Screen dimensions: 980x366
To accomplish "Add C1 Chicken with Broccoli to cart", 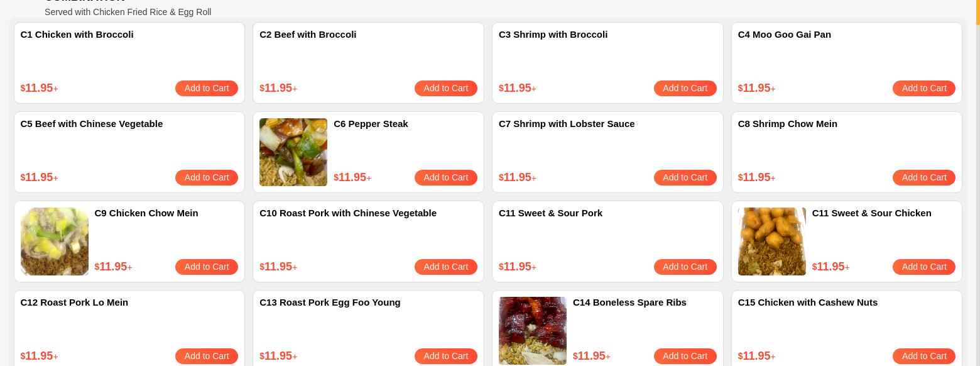I will [206, 88].
